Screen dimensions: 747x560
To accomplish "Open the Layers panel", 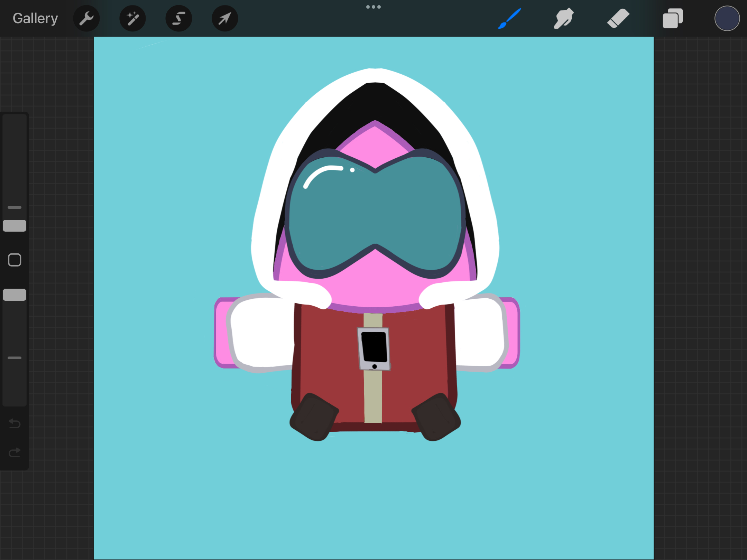I will pyautogui.click(x=673, y=18).
